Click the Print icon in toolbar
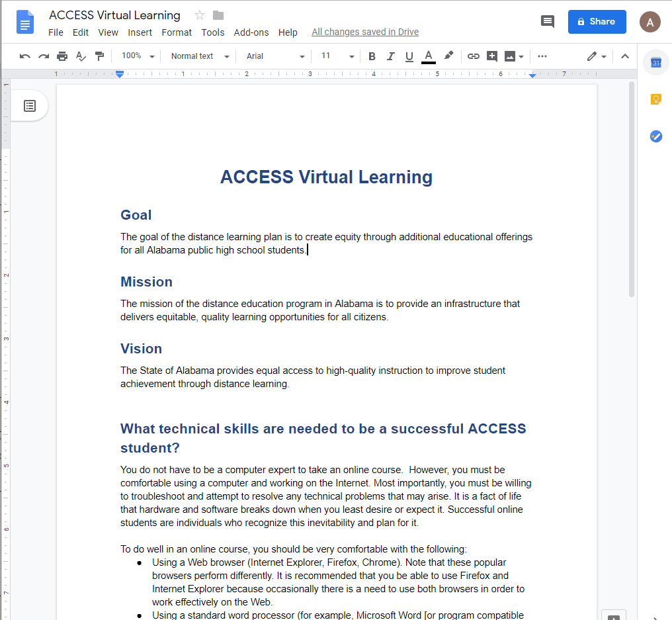The height and width of the screenshot is (620, 672). [62, 56]
